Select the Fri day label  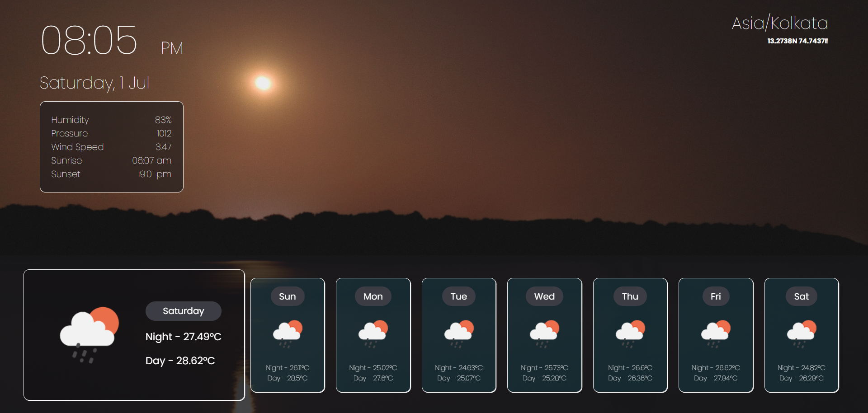coord(716,296)
